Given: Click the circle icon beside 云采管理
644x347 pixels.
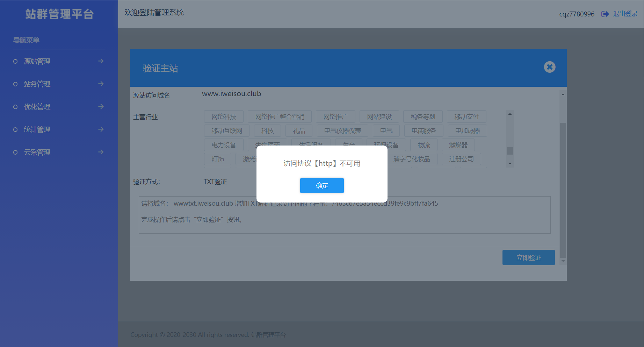Looking at the screenshot, I should coord(15,152).
